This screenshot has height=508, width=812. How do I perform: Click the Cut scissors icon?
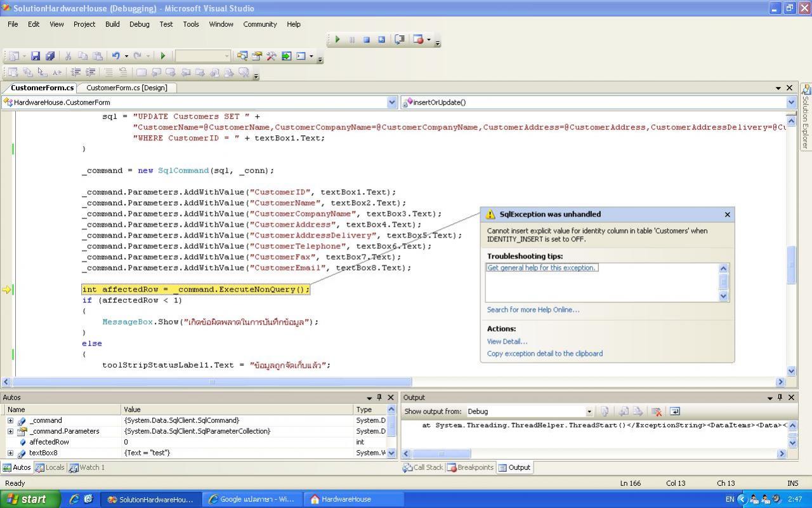[68, 56]
